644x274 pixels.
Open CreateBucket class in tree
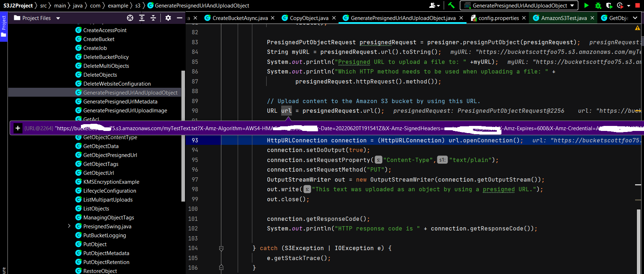pos(99,39)
